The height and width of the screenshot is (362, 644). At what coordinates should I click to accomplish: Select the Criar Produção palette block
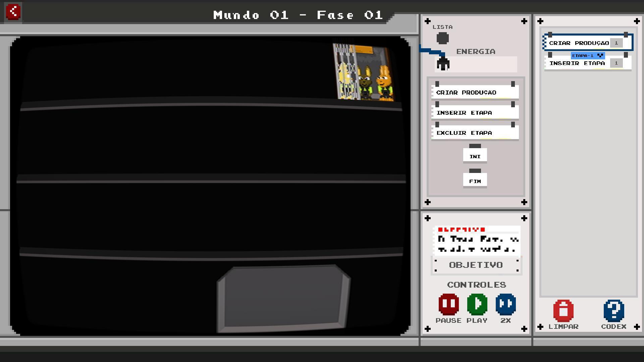(475, 92)
